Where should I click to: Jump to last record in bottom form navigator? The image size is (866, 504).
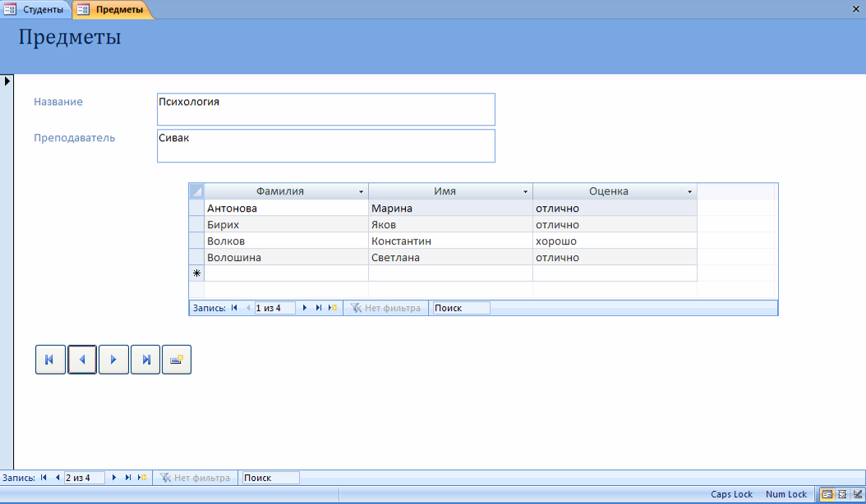(127, 478)
